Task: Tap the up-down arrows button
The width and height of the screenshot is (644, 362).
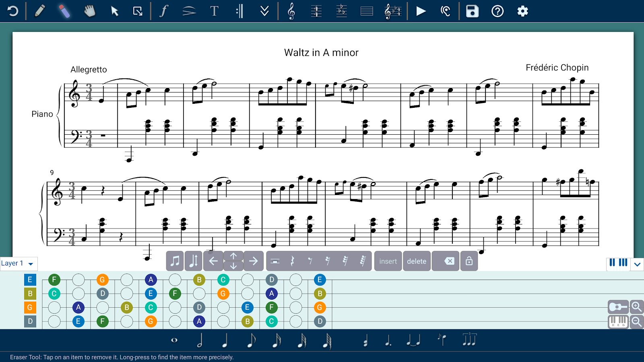Action: pyautogui.click(x=233, y=261)
